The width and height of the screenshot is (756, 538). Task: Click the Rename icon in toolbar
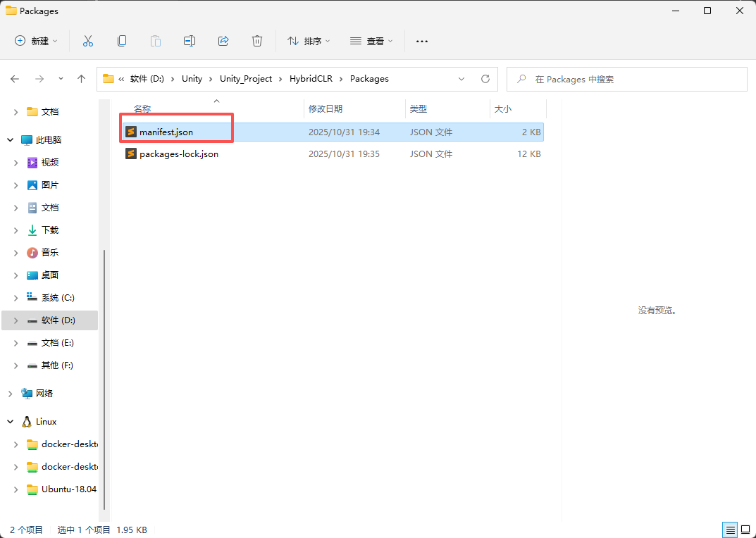[x=190, y=41]
